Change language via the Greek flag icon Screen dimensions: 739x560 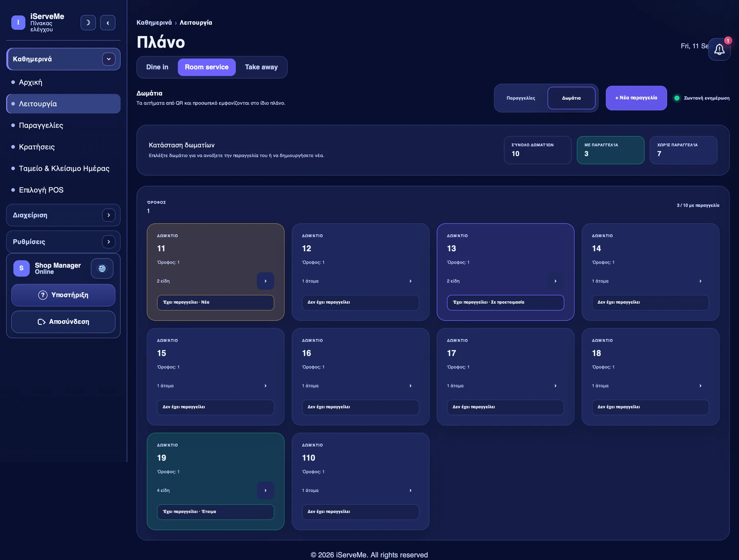point(102,269)
